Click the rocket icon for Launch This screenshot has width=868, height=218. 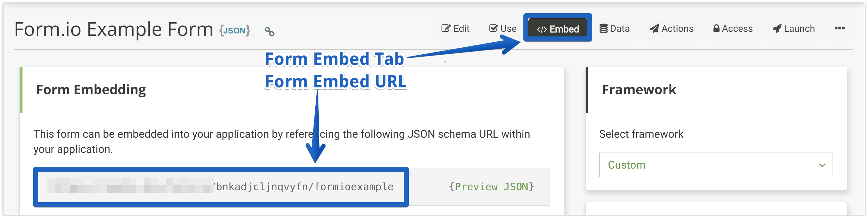pyautogui.click(x=777, y=29)
